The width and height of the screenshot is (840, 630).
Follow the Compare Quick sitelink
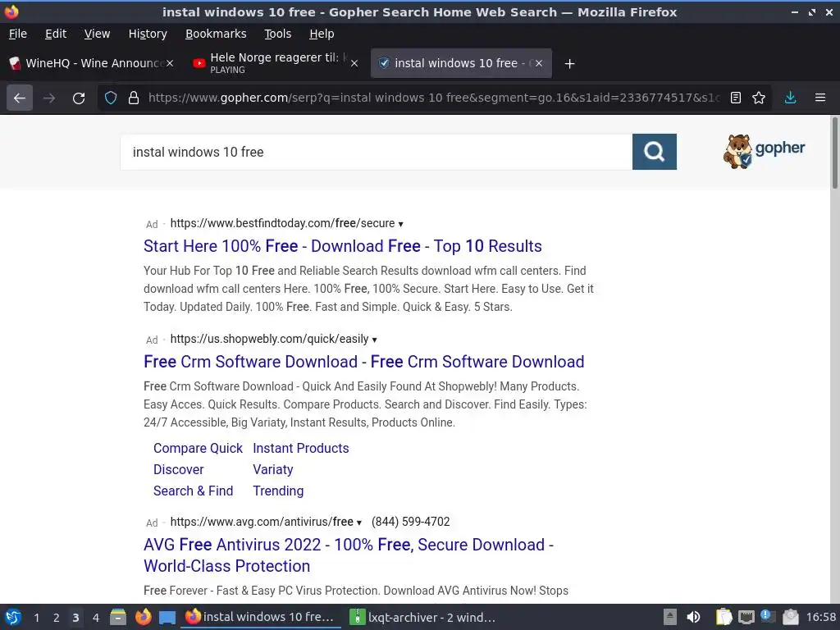click(198, 449)
